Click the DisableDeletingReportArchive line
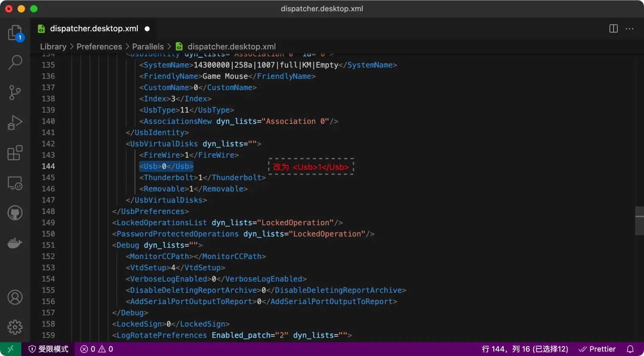The image size is (644, 356). click(266, 290)
